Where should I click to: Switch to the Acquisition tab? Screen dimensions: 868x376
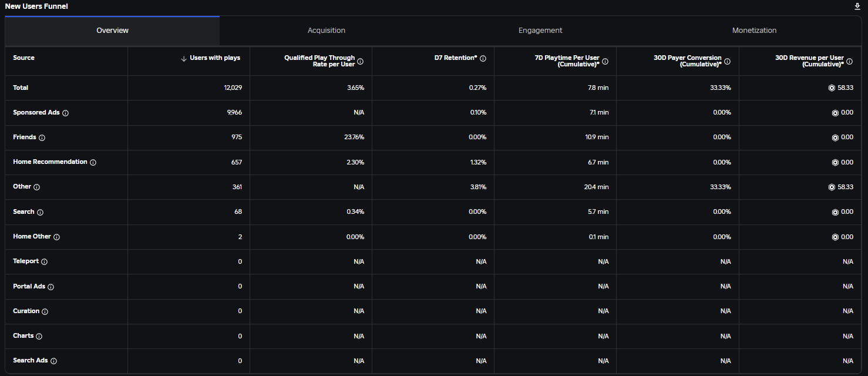coord(326,31)
